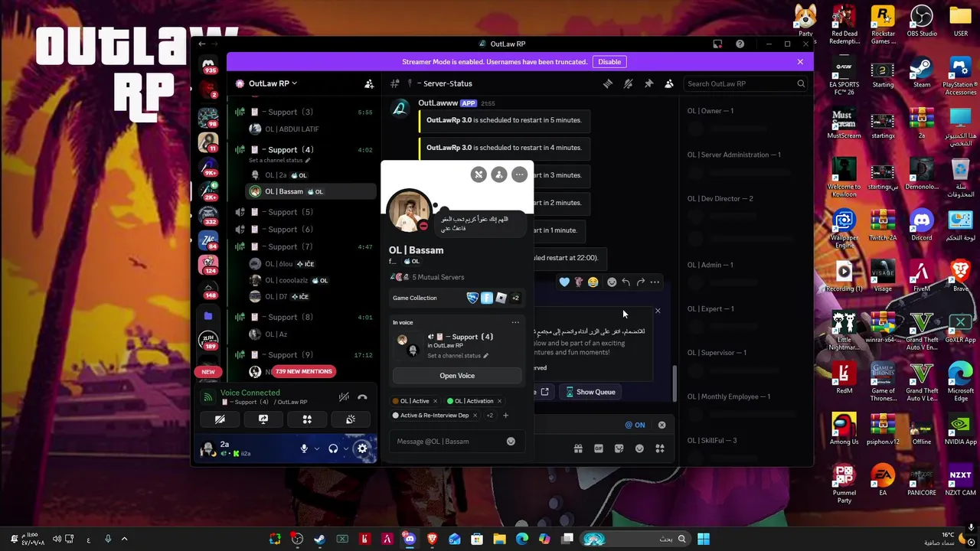Expand the plus two hidden roles

490,416
